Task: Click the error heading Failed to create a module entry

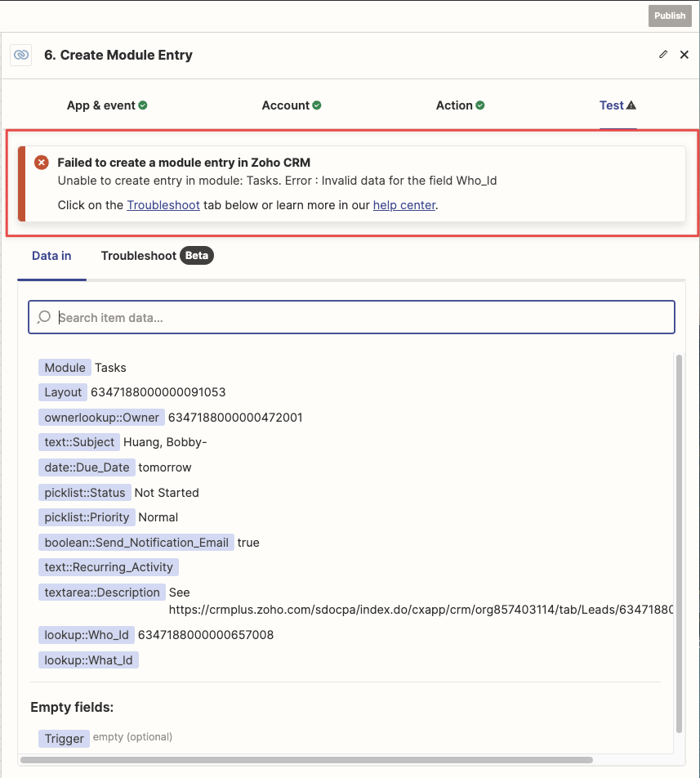Action: tap(184, 163)
